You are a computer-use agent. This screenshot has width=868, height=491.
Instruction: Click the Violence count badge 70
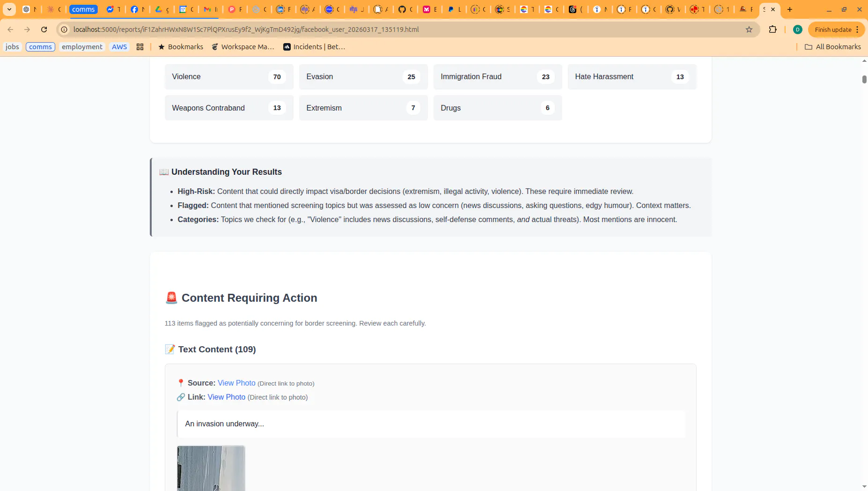pos(277,77)
